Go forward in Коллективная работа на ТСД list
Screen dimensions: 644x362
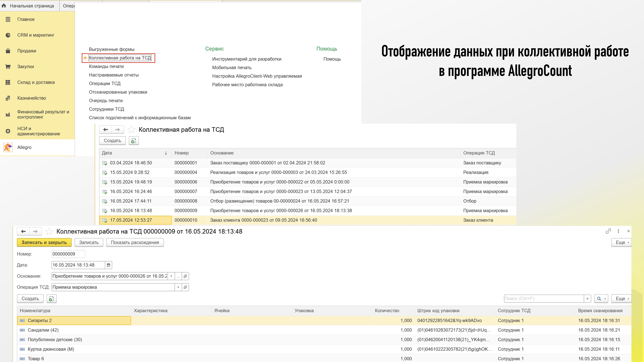[117, 129]
